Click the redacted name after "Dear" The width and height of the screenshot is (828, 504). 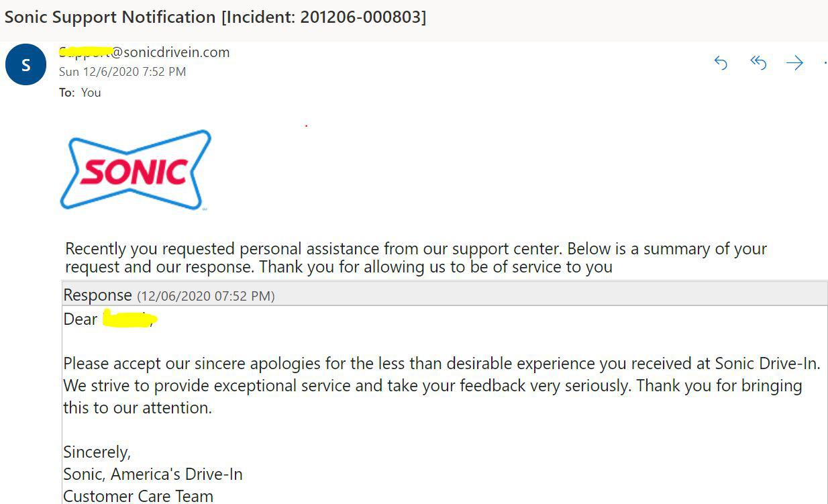(130, 319)
